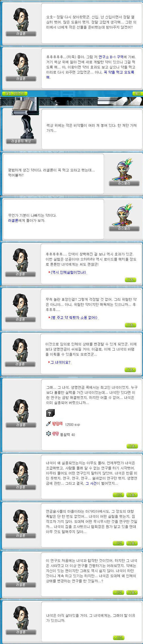Click 이전 in the '그 사건' dialog
The width and height of the screenshot is (143, 644).
pos(118,495)
